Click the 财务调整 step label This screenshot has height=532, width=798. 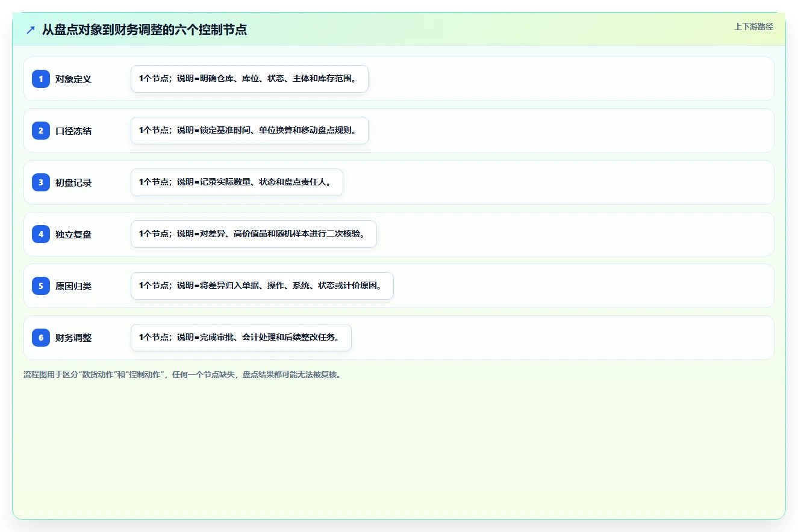[x=73, y=338]
